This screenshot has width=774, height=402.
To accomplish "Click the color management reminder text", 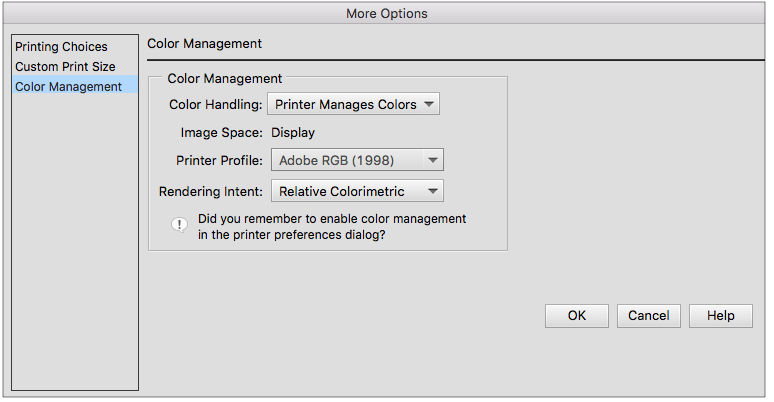I will point(332,227).
